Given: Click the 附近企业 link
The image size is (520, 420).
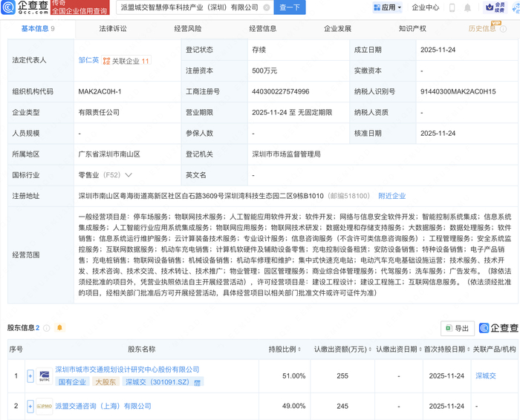Looking at the screenshot, I should 391,196.
